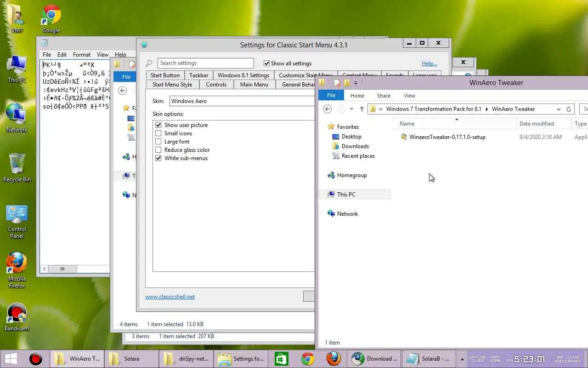Click the Up arrow in WinAero Tweaker explorer
Screen dimensions: 588x368
pos(362,109)
